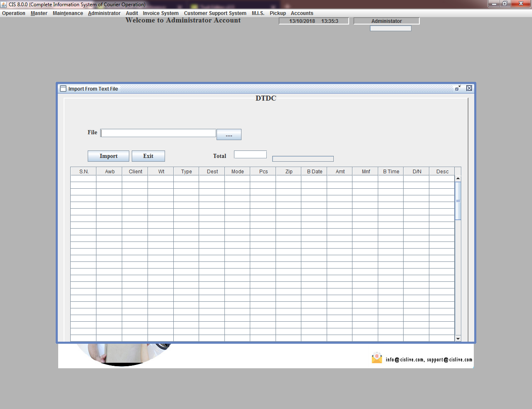This screenshot has width=532, height=409.
Task: Select the Mode column header
Action: pos(238,171)
